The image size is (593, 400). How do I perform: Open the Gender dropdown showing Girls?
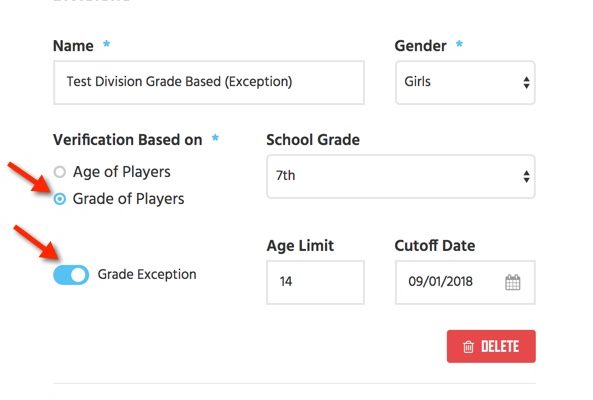click(465, 82)
